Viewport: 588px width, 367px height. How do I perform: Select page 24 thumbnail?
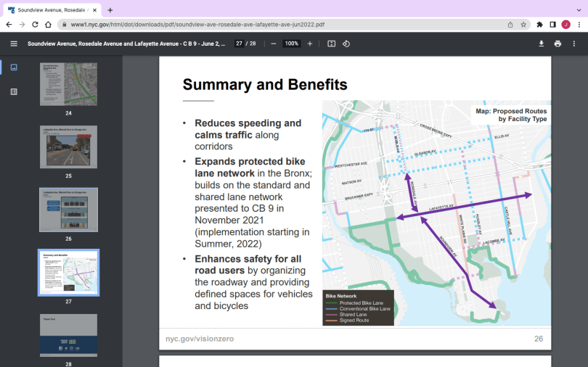68,85
